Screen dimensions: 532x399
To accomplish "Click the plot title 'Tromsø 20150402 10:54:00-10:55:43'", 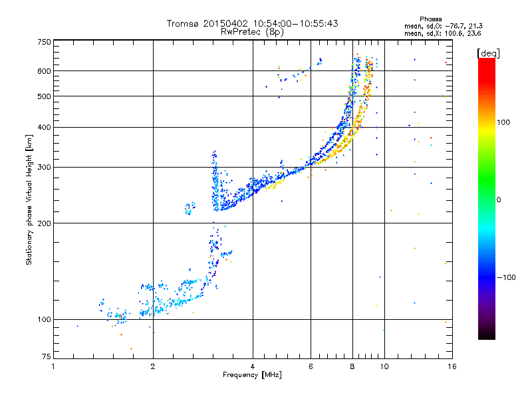I will pyautogui.click(x=252, y=23).
